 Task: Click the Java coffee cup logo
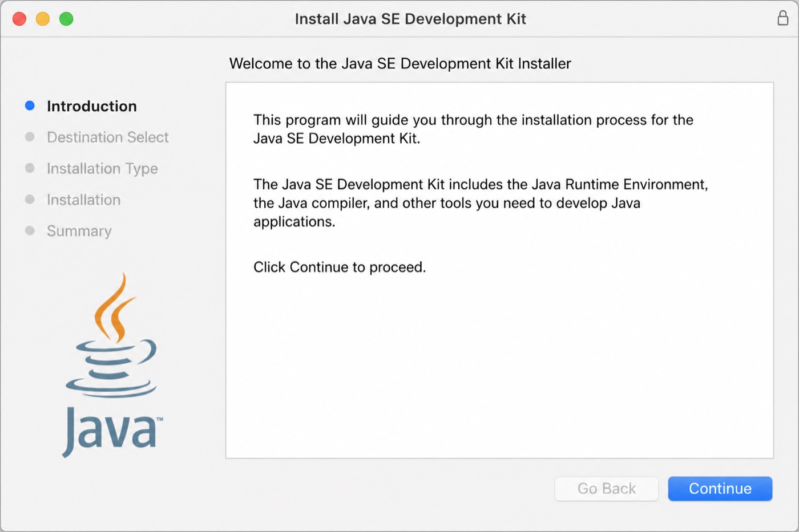pyautogui.click(x=112, y=365)
